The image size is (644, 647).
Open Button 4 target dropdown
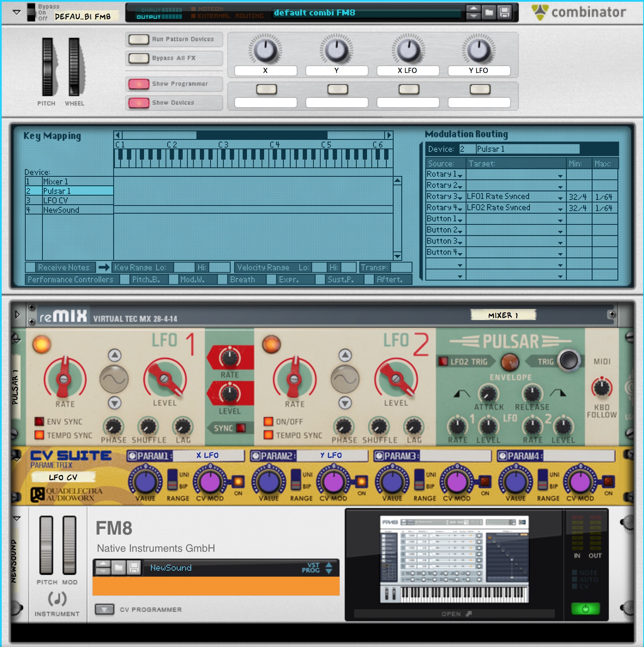(x=516, y=252)
